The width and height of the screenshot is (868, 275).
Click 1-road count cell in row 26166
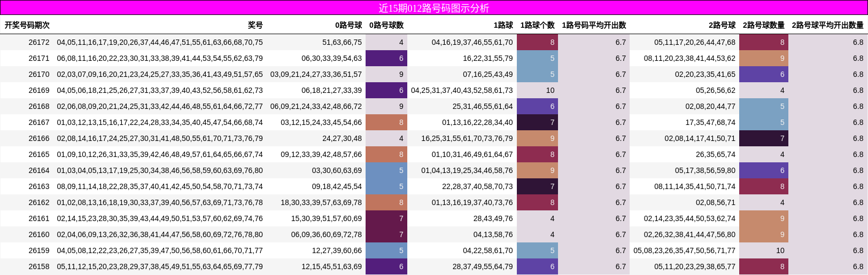[x=537, y=138]
